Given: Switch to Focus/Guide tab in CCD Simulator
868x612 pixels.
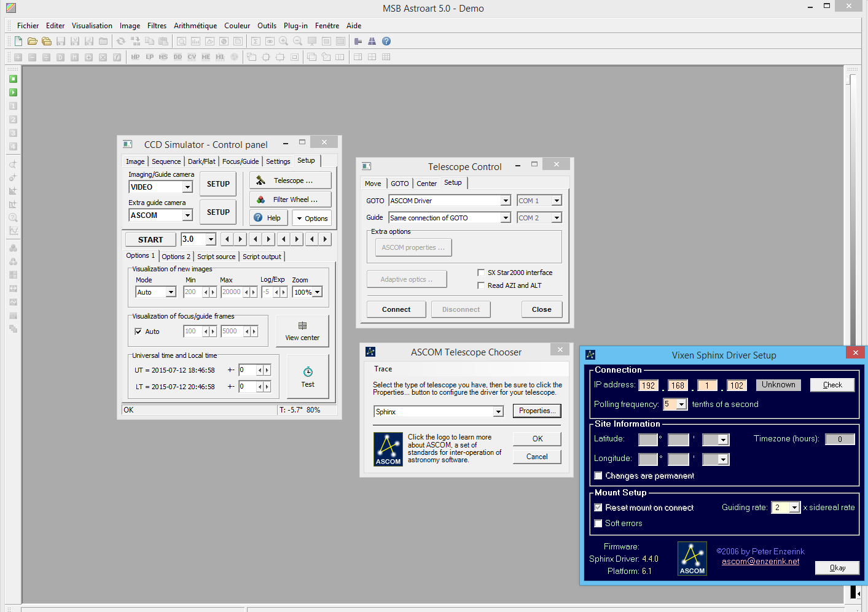Looking at the screenshot, I should [x=240, y=161].
